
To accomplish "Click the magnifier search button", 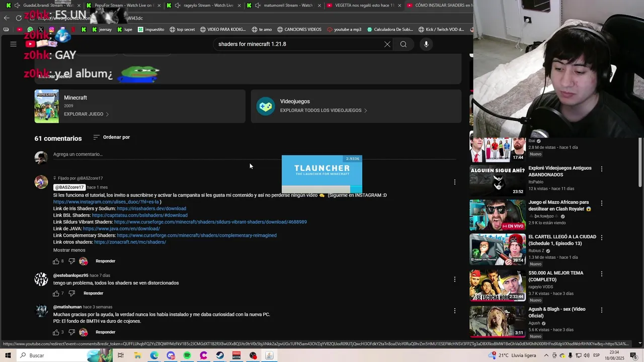I will [x=404, y=44].
